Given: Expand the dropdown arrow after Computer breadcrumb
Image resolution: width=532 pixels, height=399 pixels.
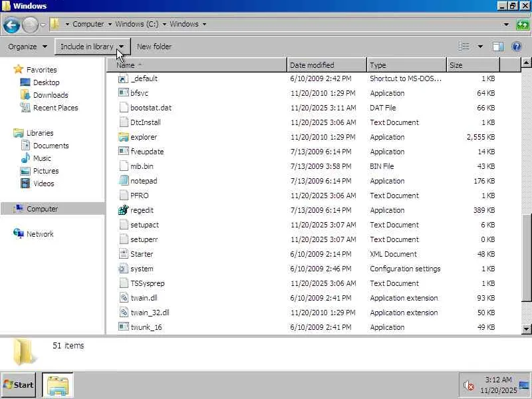Looking at the screenshot, I should pyautogui.click(x=110, y=24).
